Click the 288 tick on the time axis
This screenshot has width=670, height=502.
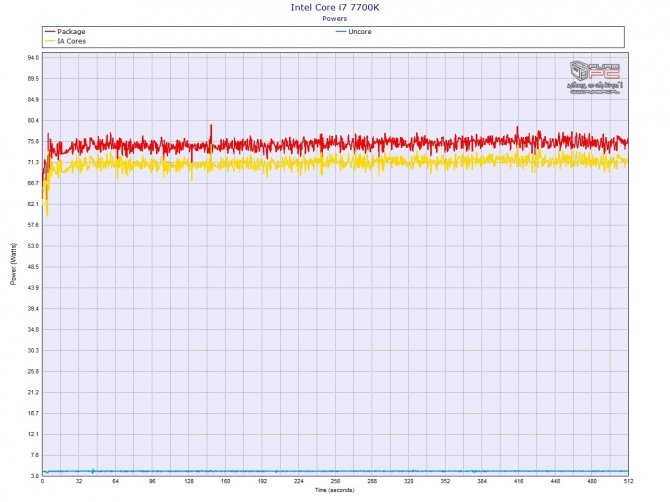[372, 481]
